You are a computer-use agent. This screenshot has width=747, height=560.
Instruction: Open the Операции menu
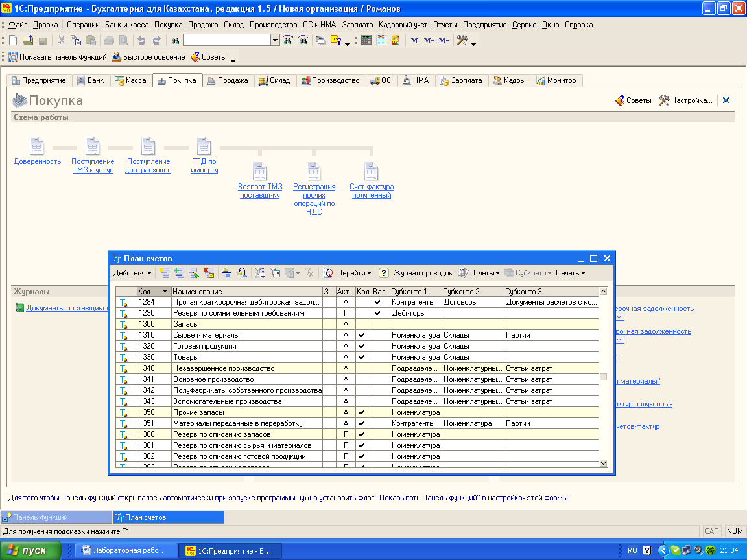tap(83, 25)
